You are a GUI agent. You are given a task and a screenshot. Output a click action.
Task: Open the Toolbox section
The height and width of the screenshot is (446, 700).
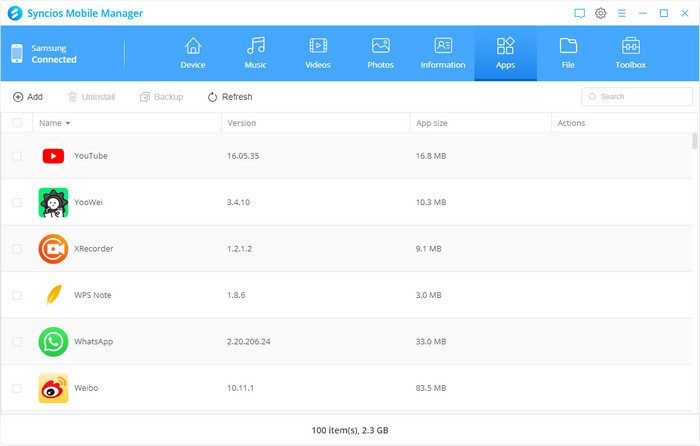[x=630, y=47]
